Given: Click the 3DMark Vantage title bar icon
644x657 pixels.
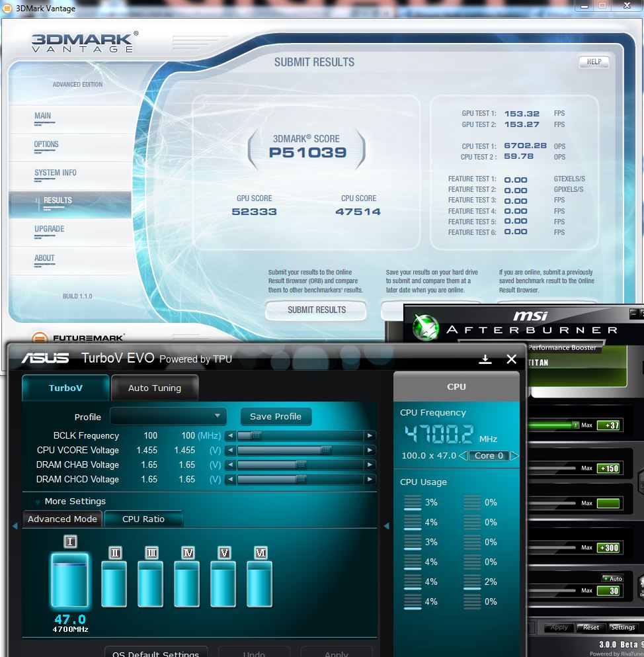Looking at the screenshot, I should tap(7, 8).
